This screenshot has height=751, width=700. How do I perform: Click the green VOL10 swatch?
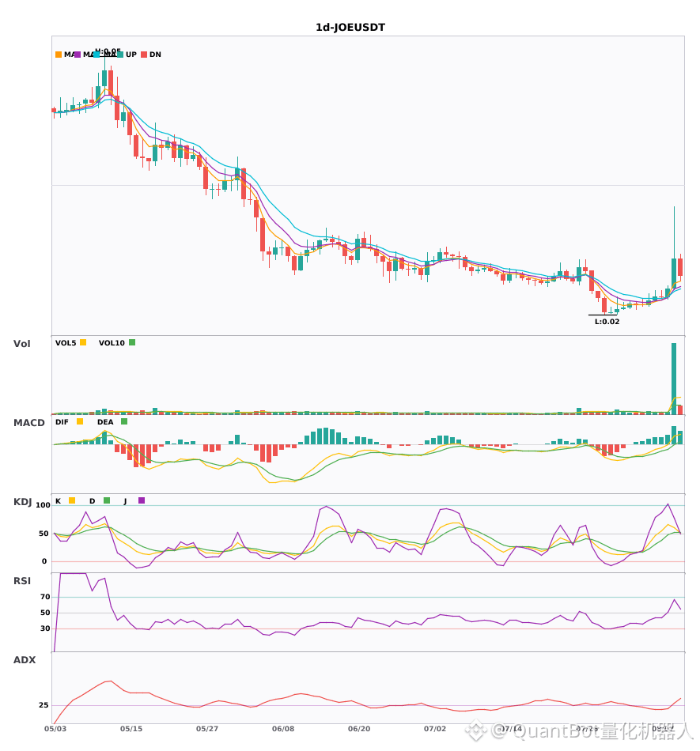click(132, 342)
